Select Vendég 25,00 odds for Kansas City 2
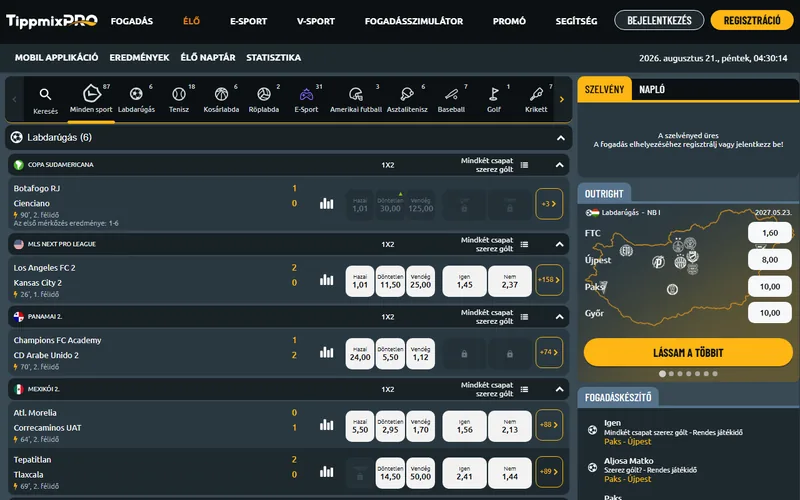This screenshot has height=500, width=800. tap(420, 281)
